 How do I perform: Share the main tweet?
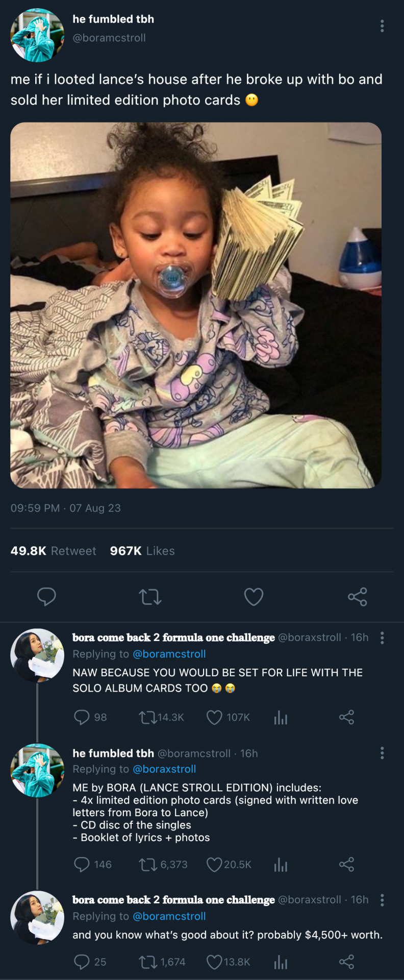point(357,596)
